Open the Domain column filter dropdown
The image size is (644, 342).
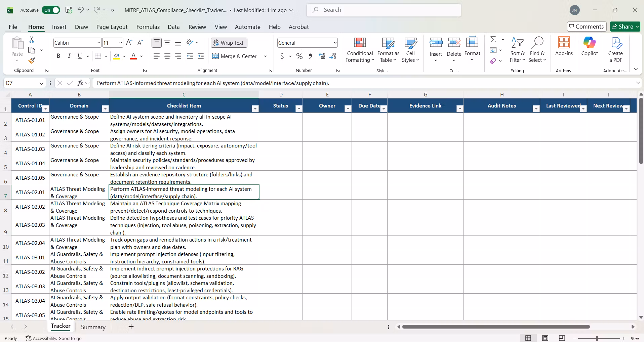click(105, 109)
